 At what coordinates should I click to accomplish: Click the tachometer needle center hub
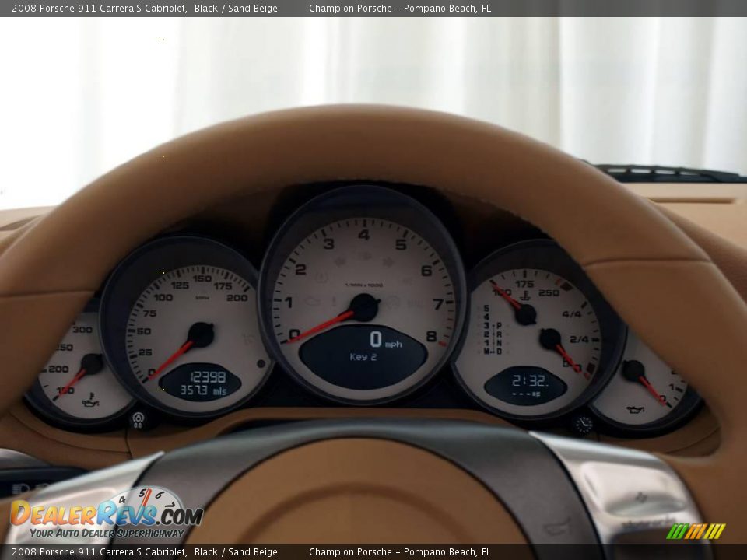coord(364,308)
